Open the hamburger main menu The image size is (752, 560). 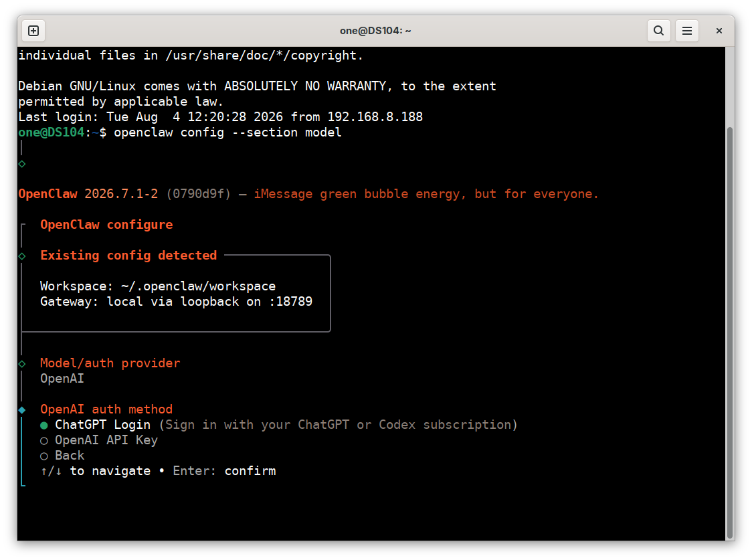pyautogui.click(x=687, y=31)
